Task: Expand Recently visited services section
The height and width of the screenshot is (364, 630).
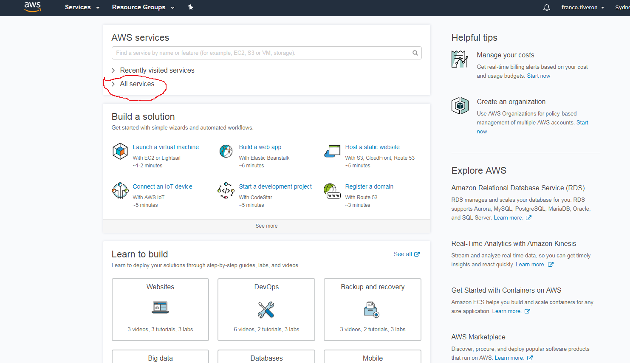Action: [153, 71]
